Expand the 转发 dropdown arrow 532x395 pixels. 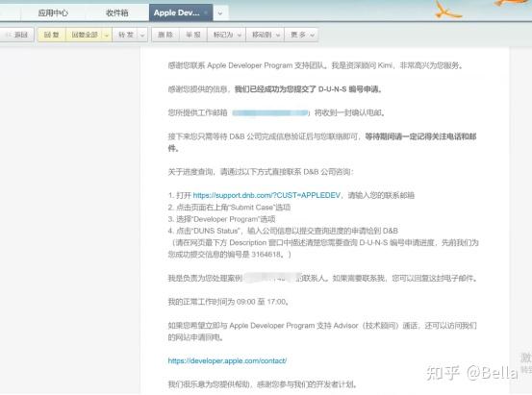[x=142, y=35]
